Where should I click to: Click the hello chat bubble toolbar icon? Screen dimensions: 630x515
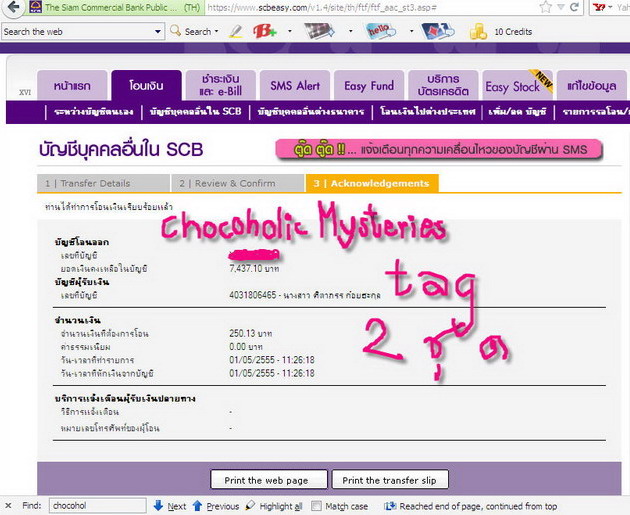[x=380, y=31]
